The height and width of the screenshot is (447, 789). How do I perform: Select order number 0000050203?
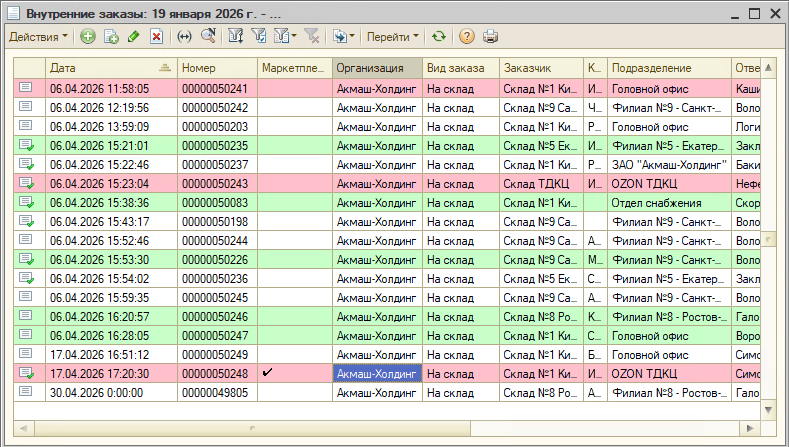(x=217, y=127)
